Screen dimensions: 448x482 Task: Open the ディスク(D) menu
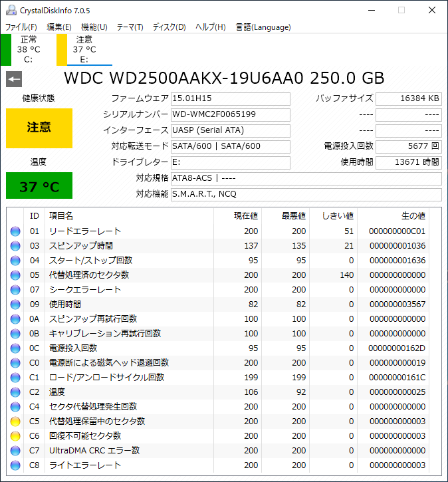click(169, 27)
